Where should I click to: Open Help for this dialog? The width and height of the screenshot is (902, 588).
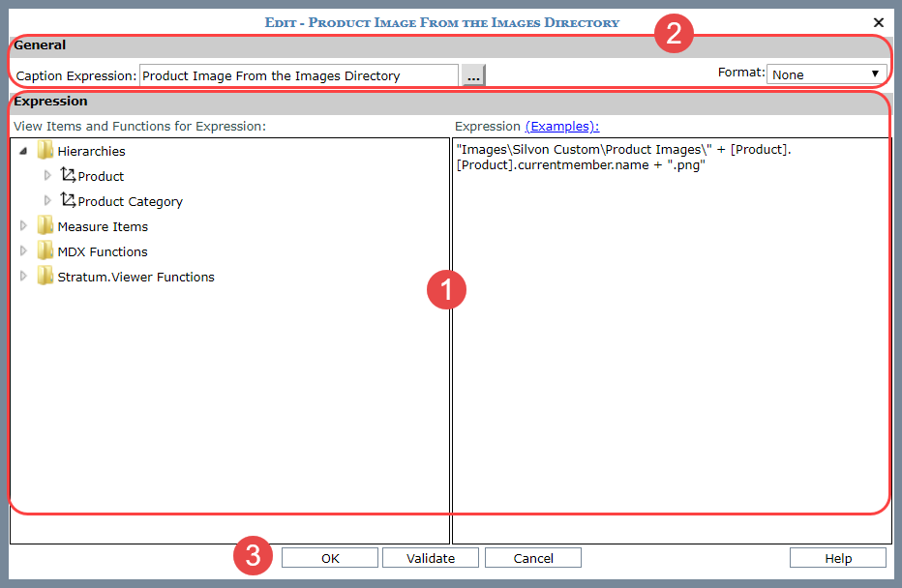837,558
